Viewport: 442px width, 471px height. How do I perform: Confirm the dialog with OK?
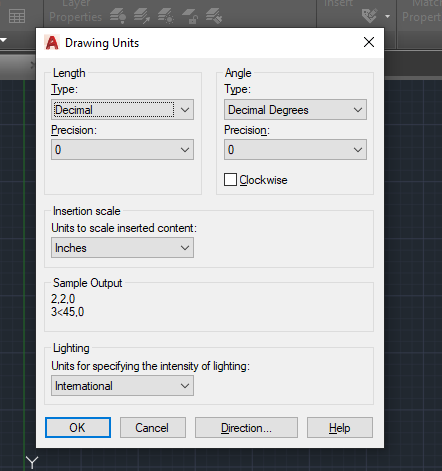[x=78, y=428]
